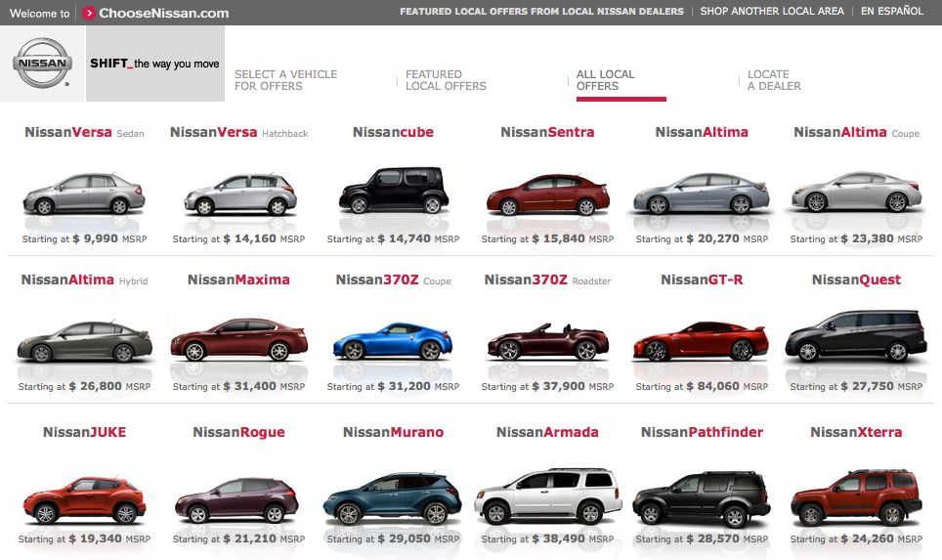The width and height of the screenshot is (942, 560).
Task: Select the blue 370Z Coupe image
Action: coord(393,341)
